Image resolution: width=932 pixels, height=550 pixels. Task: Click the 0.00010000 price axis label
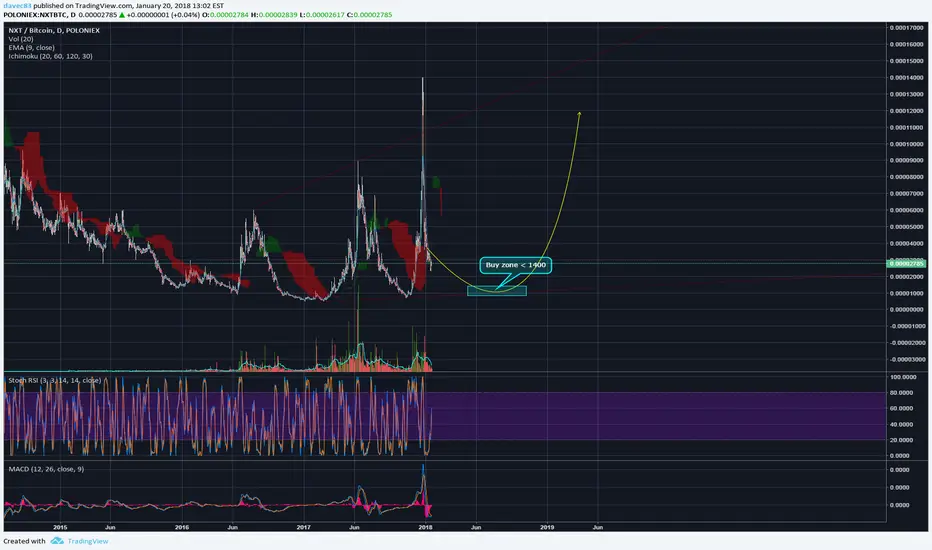[x=907, y=144]
